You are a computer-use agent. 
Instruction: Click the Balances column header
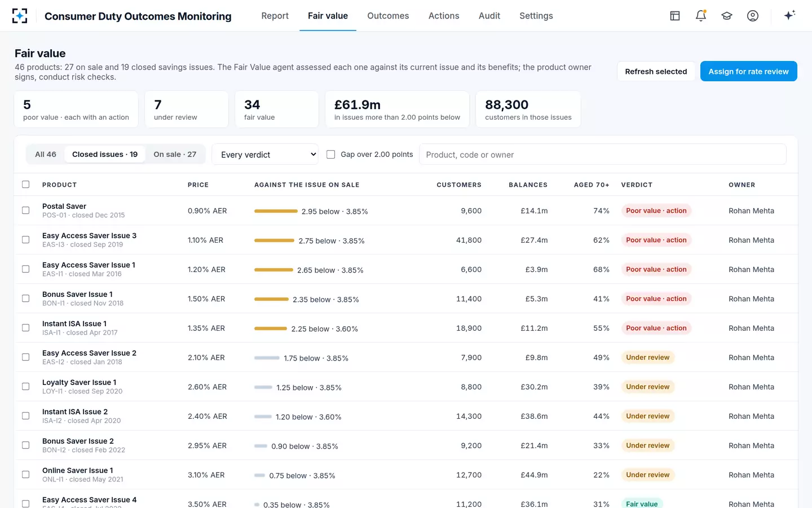coord(528,185)
